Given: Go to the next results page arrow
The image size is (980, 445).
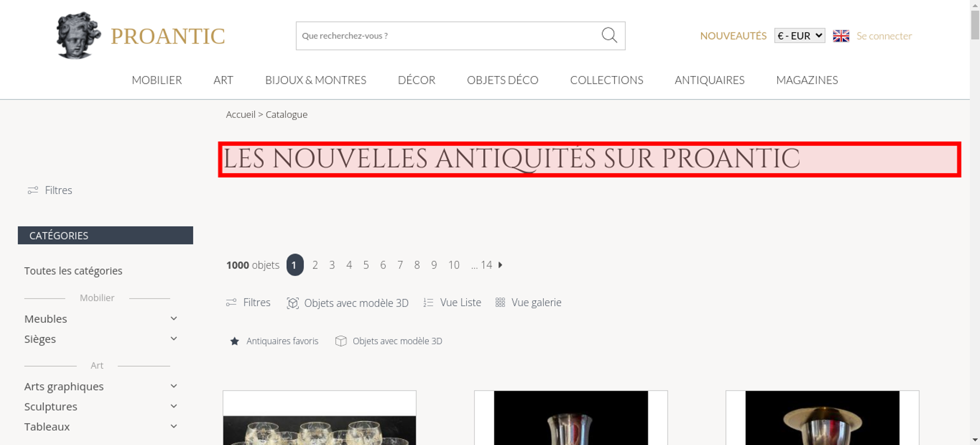Looking at the screenshot, I should [x=500, y=265].
